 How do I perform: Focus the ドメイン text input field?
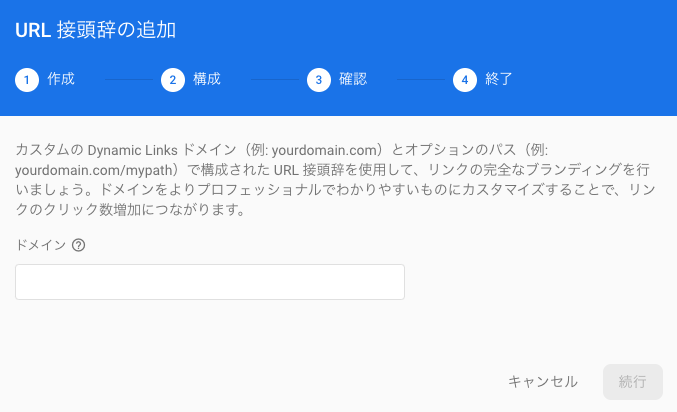coord(210,282)
